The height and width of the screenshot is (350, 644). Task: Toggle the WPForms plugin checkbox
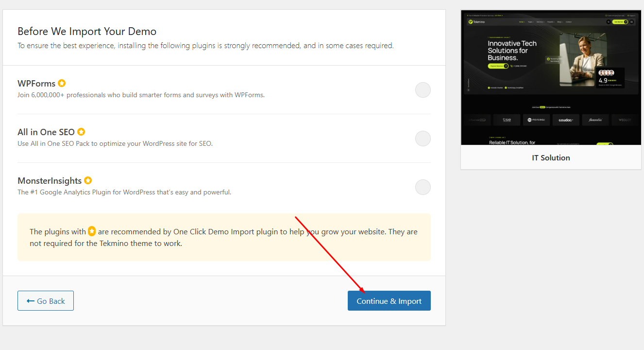pyautogui.click(x=423, y=90)
